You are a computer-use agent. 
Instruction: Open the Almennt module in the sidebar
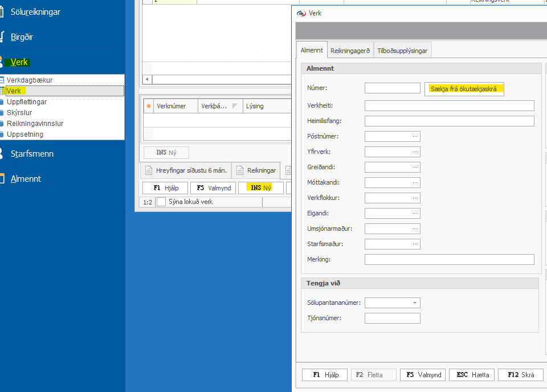(x=26, y=179)
